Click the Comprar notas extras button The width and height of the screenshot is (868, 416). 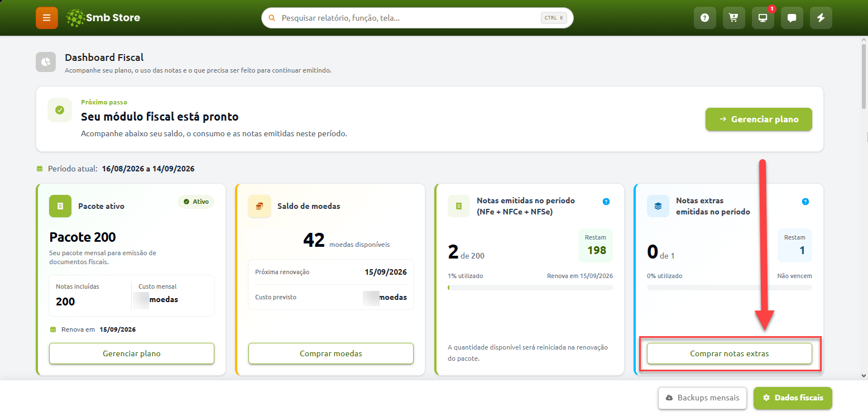pos(730,353)
